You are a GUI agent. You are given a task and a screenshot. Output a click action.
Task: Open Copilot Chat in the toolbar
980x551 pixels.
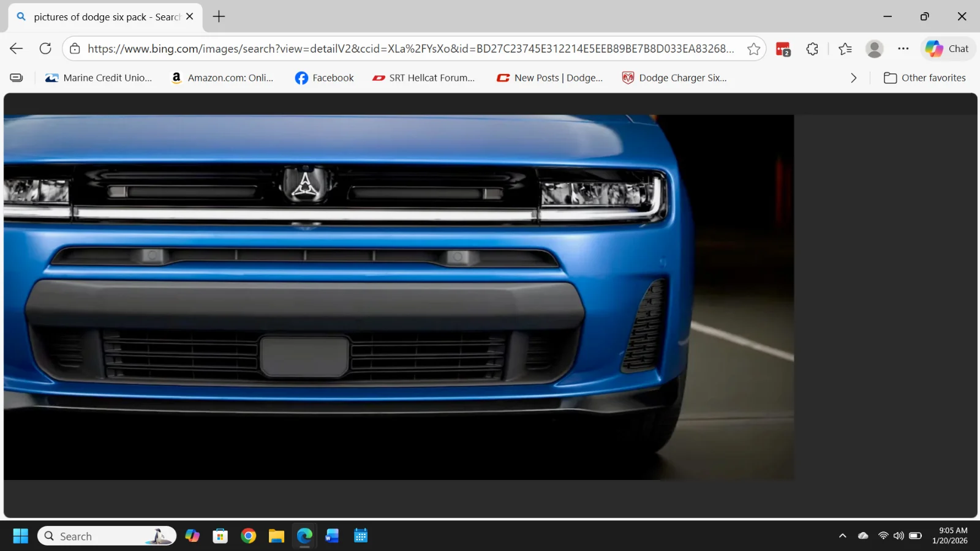pos(947,49)
